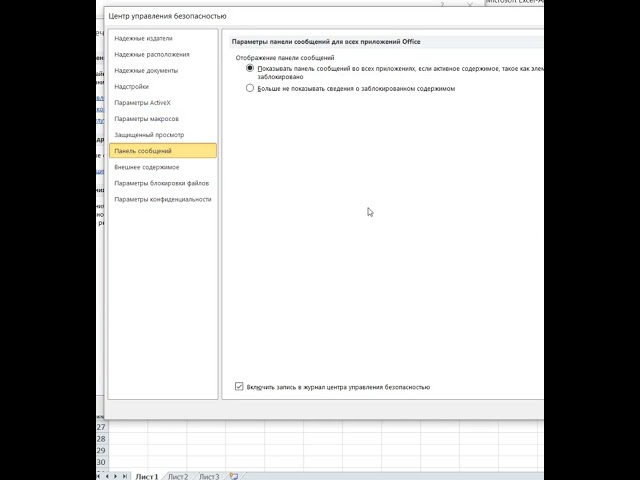Image resolution: width=640 pixels, height=480 pixels.
Task: Select radio 'Больше не показывать сведения'
Action: click(250, 88)
